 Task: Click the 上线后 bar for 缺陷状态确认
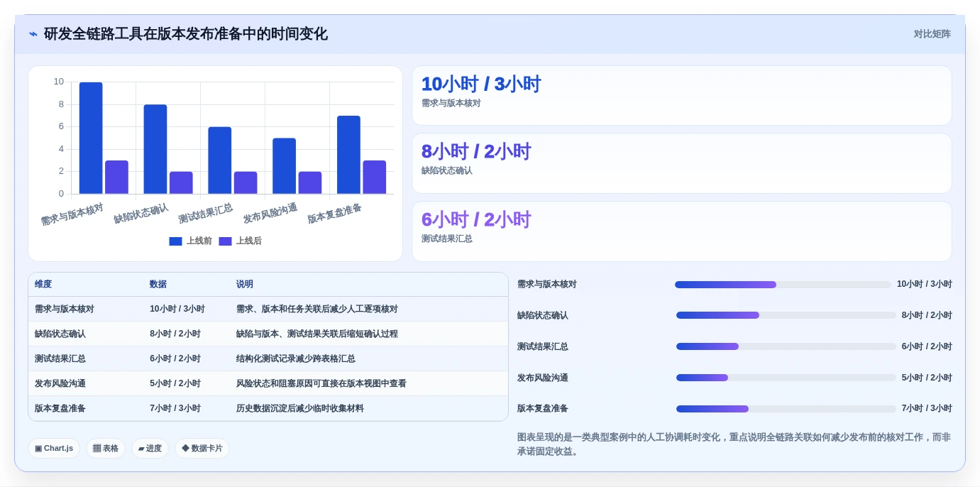pyautogui.click(x=181, y=182)
